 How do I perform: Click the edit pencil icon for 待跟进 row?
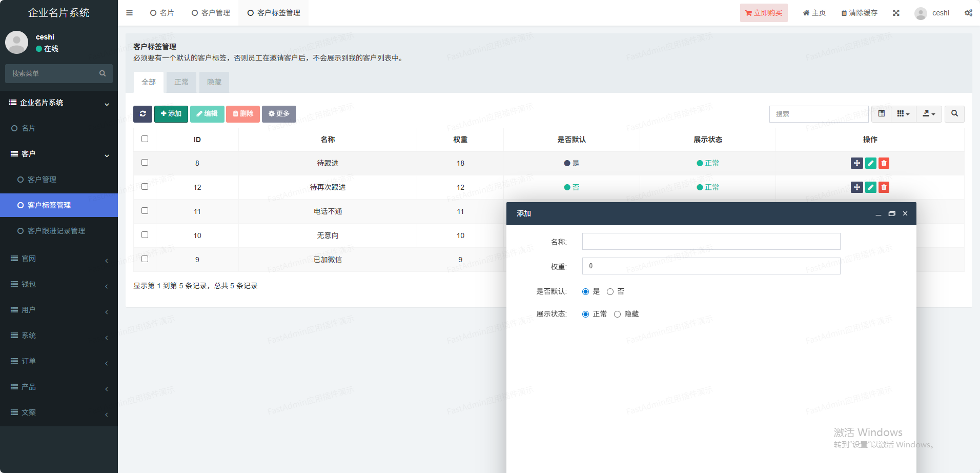(x=870, y=163)
